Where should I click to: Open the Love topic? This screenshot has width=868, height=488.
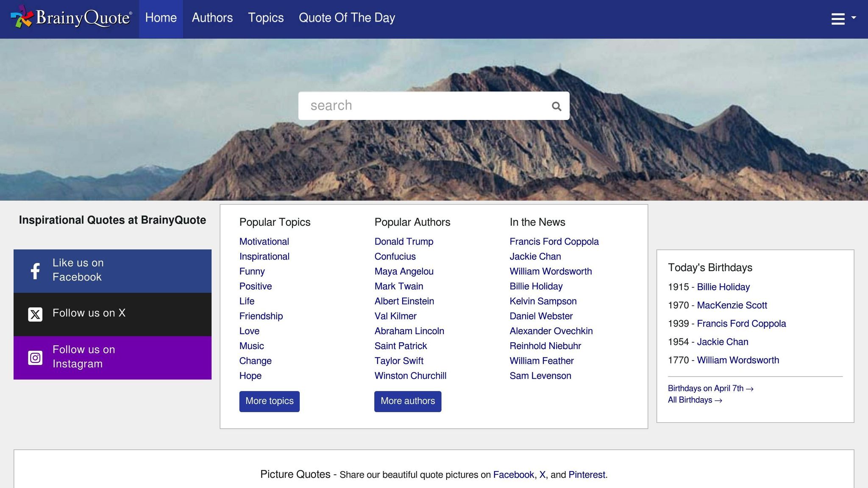click(249, 331)
